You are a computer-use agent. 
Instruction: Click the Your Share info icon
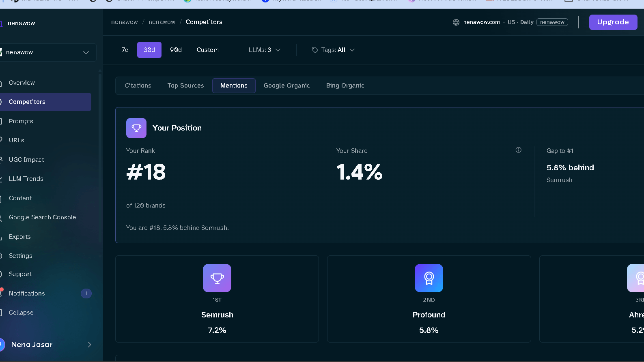coord(519,150)
